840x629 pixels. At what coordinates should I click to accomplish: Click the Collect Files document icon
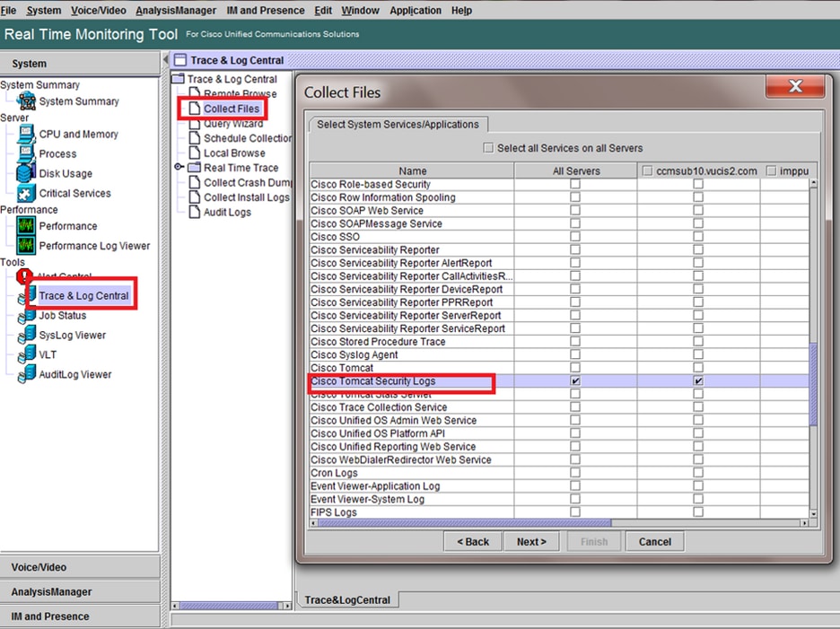tap(195, 109)
